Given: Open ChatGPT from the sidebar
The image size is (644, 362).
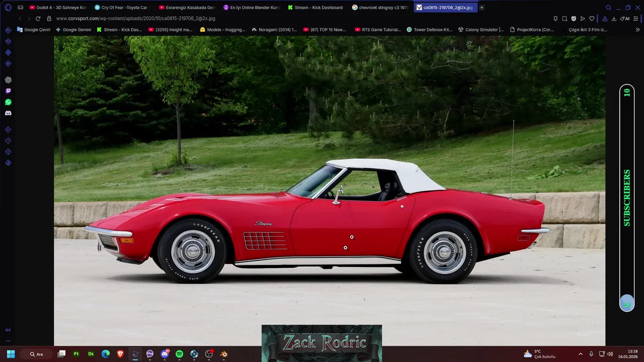Looking at the screenshot, I should (8, 80).
